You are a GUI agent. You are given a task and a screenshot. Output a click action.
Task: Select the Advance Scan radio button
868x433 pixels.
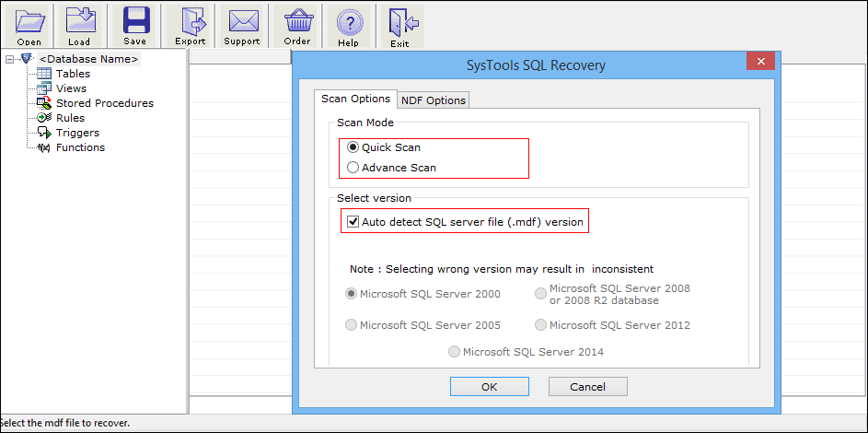click(x=353, y=168)
